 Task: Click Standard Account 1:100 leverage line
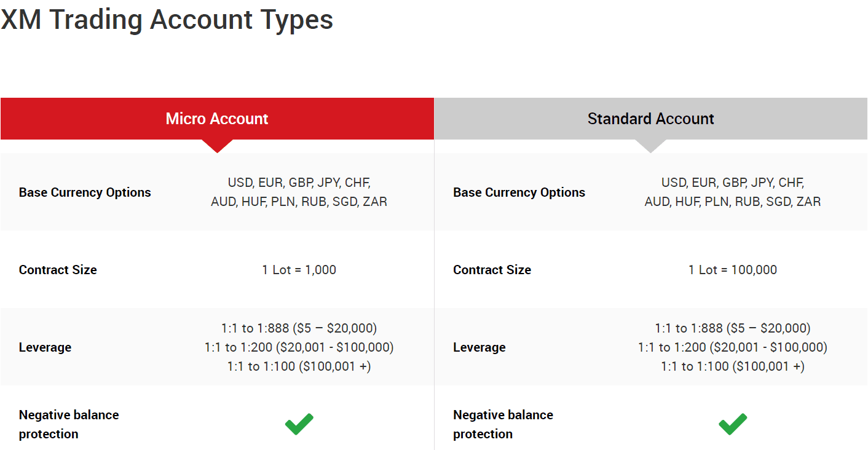tap(733, 366)
